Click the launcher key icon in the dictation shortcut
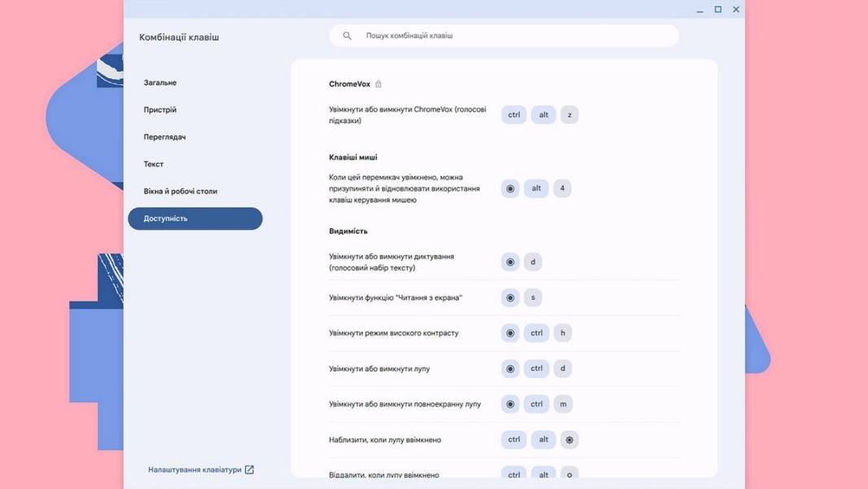Viewport: 868px width, 489px height. (511, 262)
